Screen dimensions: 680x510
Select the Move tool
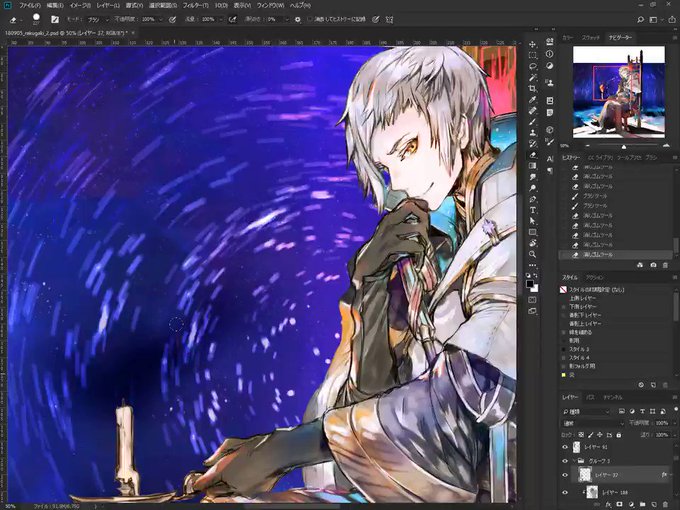pyautogui.click(x=532, y=44)
